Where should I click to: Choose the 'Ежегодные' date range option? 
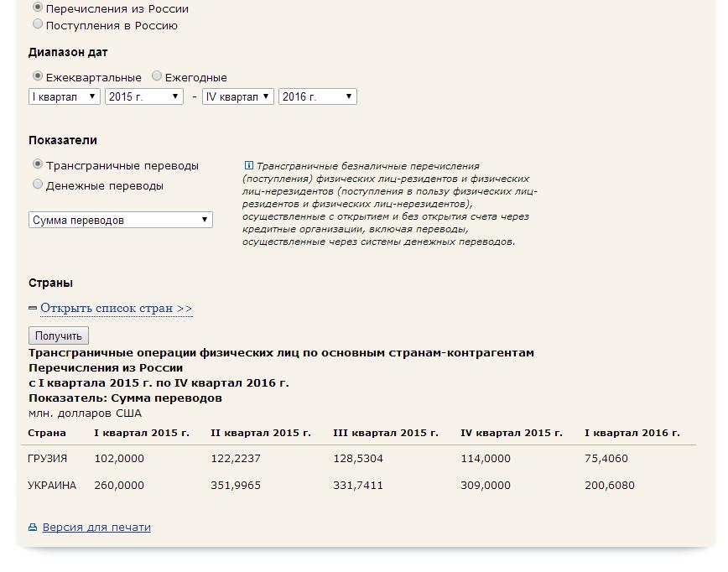157,76
